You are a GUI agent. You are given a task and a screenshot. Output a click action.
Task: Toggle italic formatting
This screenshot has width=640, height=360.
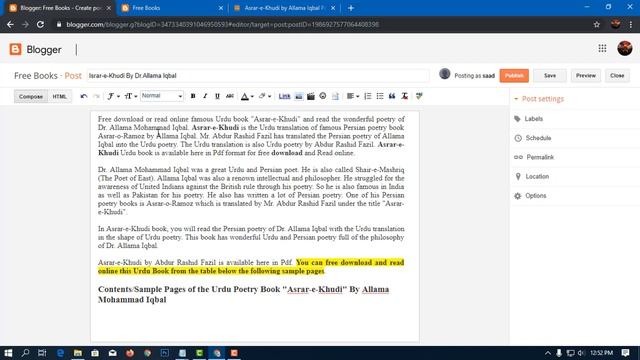click(205, 96)
